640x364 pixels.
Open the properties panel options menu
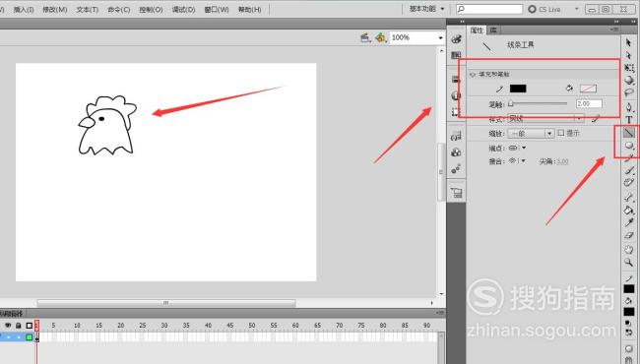tap(614, 30)
